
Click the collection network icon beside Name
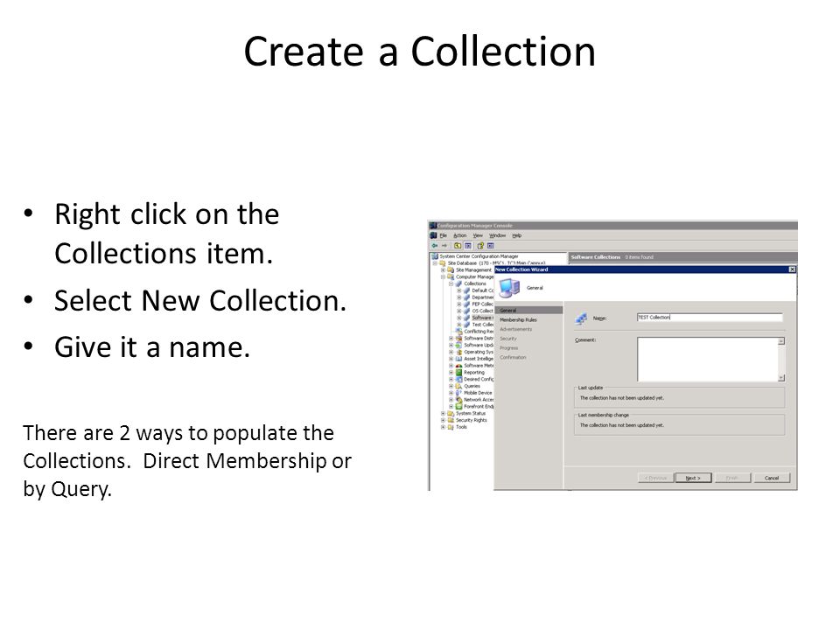tap(581, 318)
